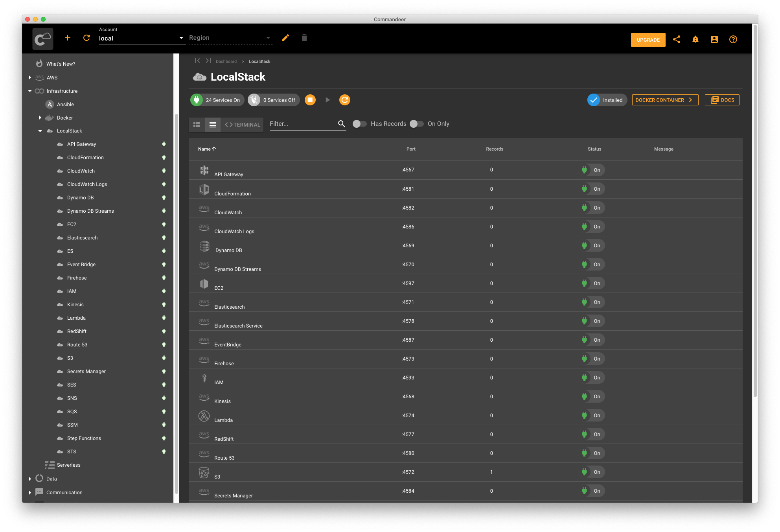This screenshot has width=780, height=532.
Task: Restart LocalStack with the orange refresh icon
Action: (x=345, y=100)
